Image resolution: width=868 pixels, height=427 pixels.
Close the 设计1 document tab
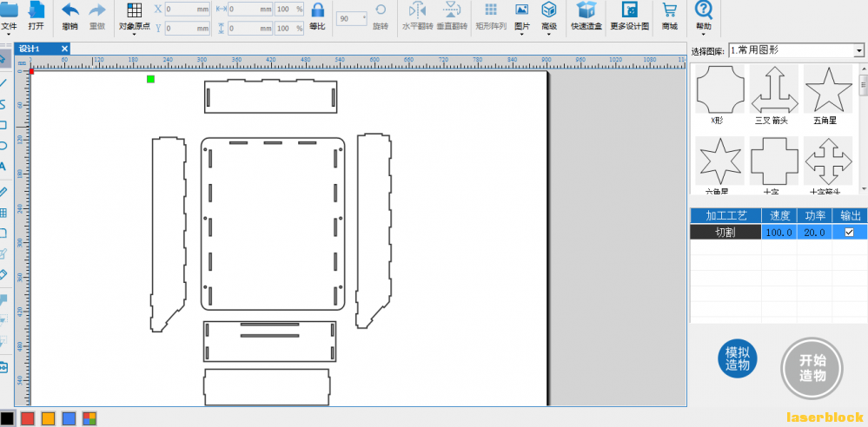(x=64, y=49)
